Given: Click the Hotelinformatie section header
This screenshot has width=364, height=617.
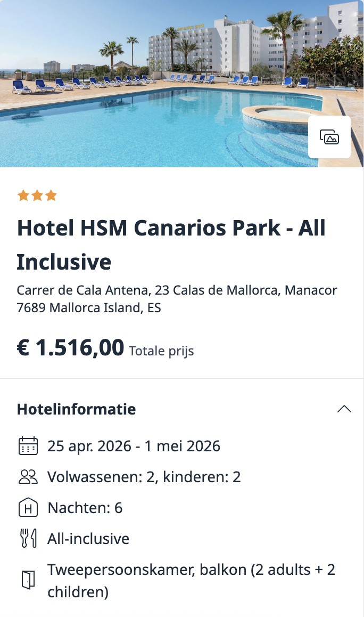Looking at the screenshot, I should [x=76, y=409].
